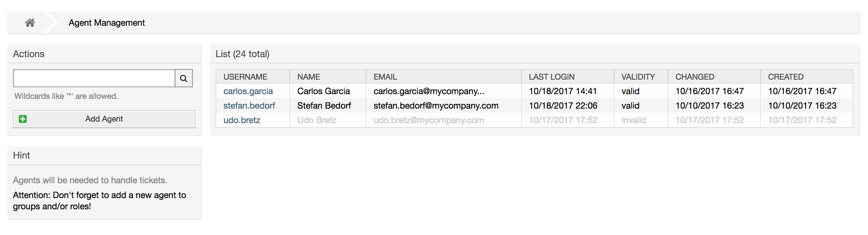Click the USERNAME column header
Screen dimensions: 868x235
245,77
